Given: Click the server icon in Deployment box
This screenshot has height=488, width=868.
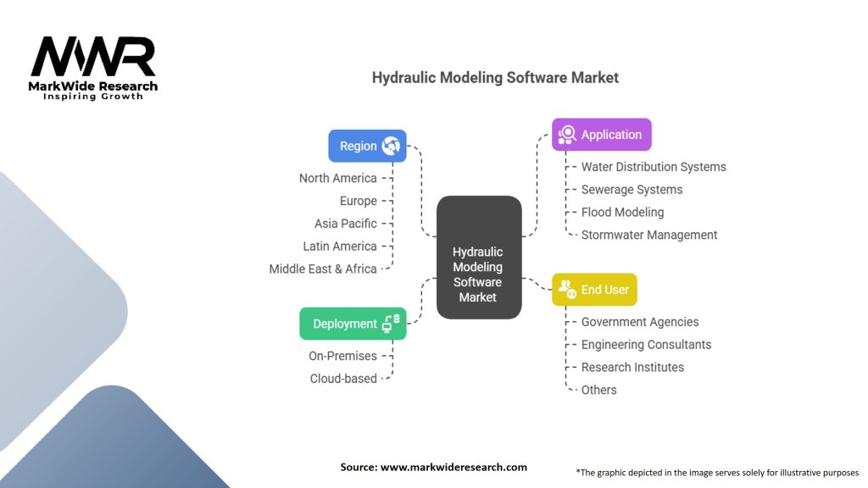Looking at the screenshot, I should coord(391,323).
